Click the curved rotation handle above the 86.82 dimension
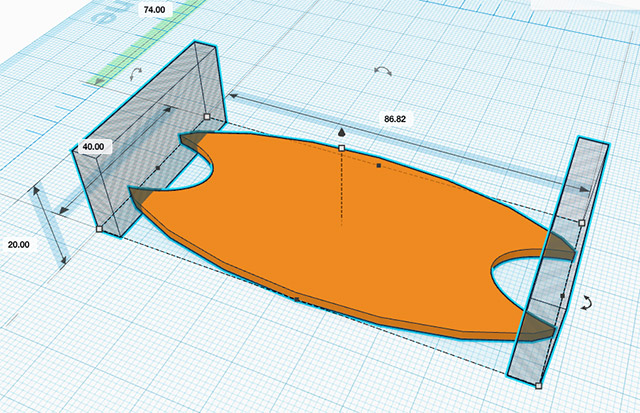Image resolution: width=640 pixels, height=413 pixels. (x=380, y=71)
